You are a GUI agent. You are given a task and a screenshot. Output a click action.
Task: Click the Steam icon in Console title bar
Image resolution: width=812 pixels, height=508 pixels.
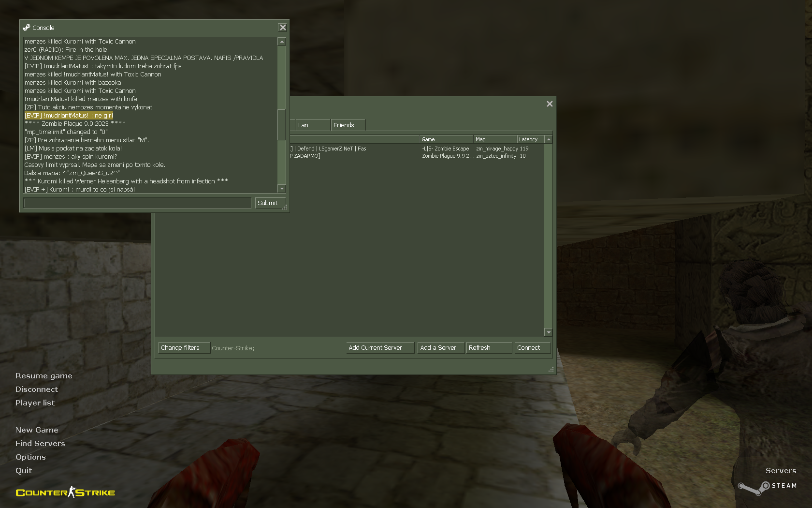pos(27,28)
